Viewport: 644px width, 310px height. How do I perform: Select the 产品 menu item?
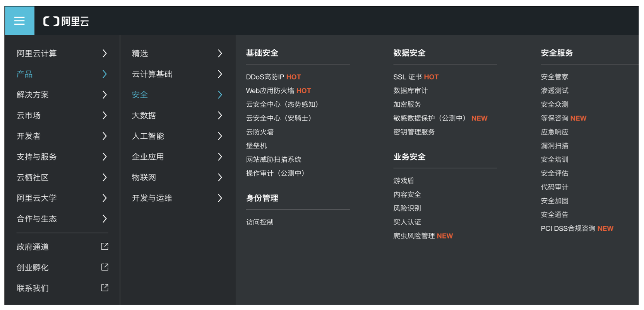(x=24, y=74)
